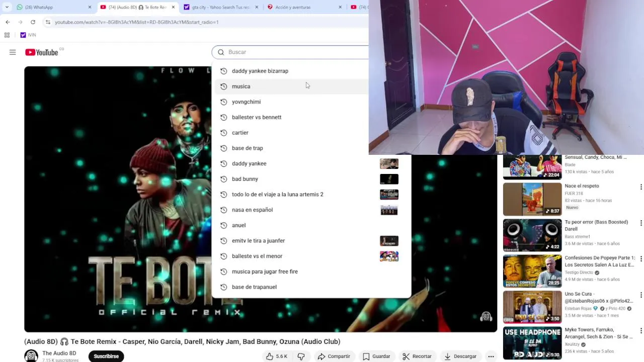The height and width of the screenshot is (362, 644).
Task: Close the 'gta city' Yahoo Search tab
Action: [x=257, y=7]
